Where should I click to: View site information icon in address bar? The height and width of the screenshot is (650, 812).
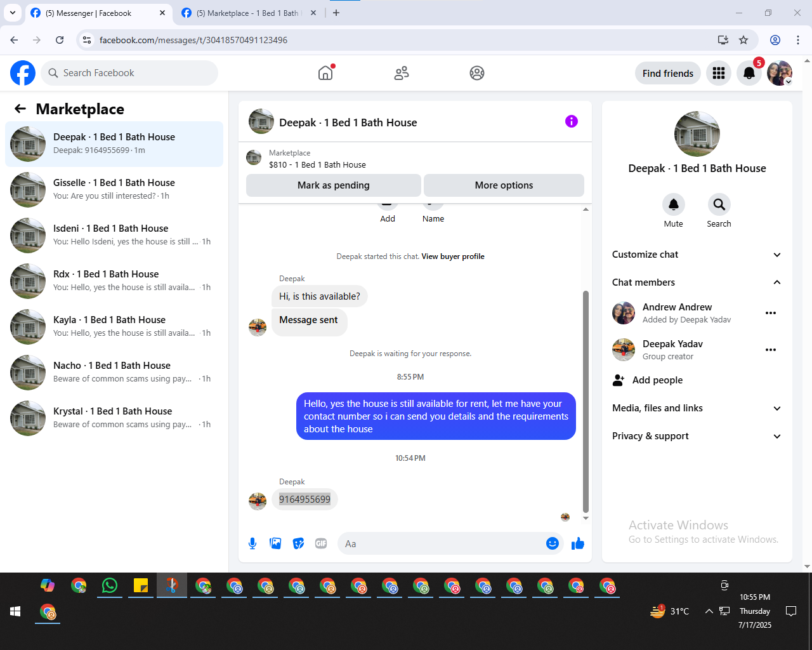(x=87, y=40)
